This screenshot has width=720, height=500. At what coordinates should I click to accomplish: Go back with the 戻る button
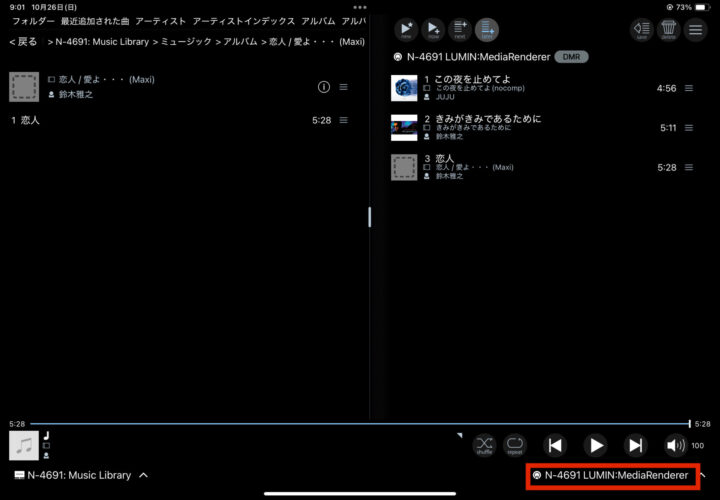click(x=23, y=42)
